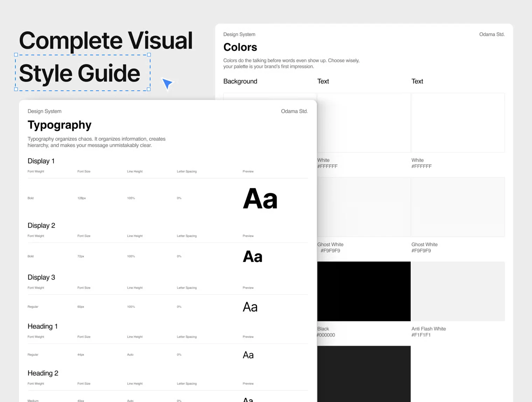Click the "Display 3" section title
Viewport: 532px width, 402px height.
41,277
